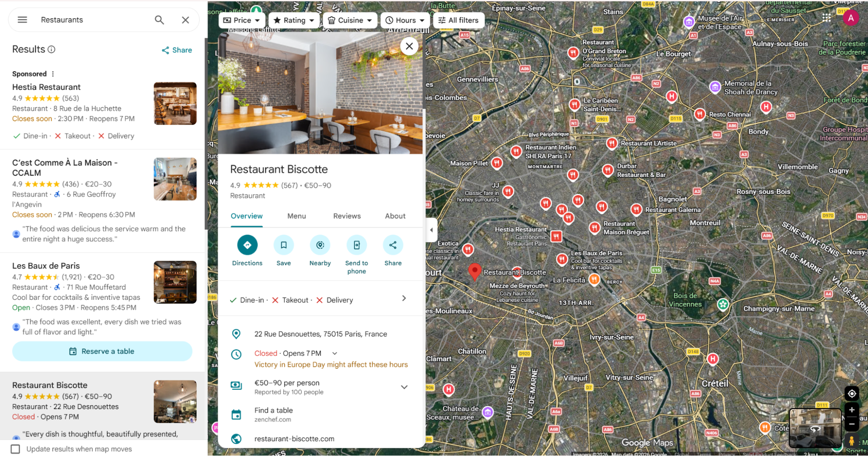This screenshot has height=456, width=868.
Task: Share the results list
Action: [177, 50]
